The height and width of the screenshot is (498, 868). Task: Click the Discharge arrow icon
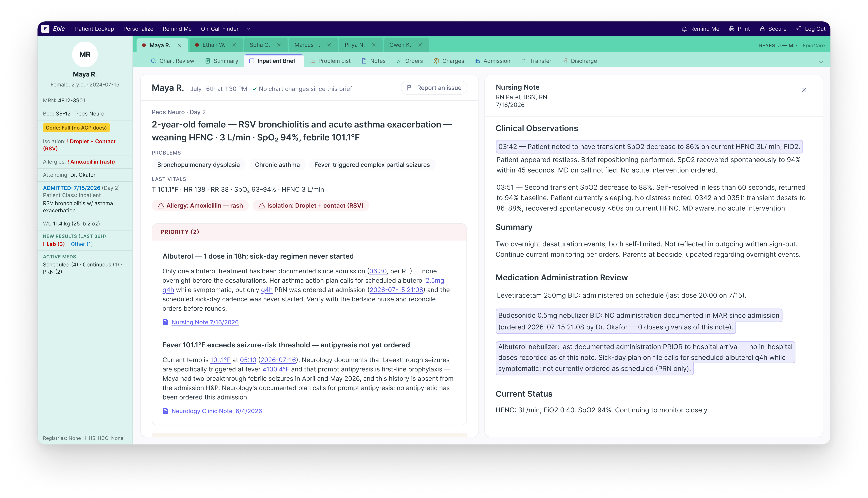coord(565,61)
